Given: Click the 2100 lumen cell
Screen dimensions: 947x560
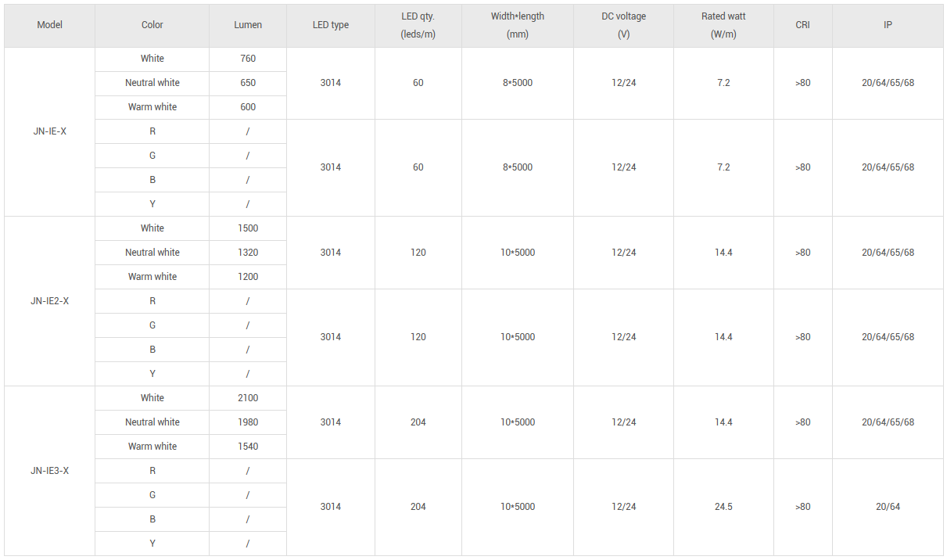Looking at the screenshot, I should pyautogui.click(x=248, y=398).
